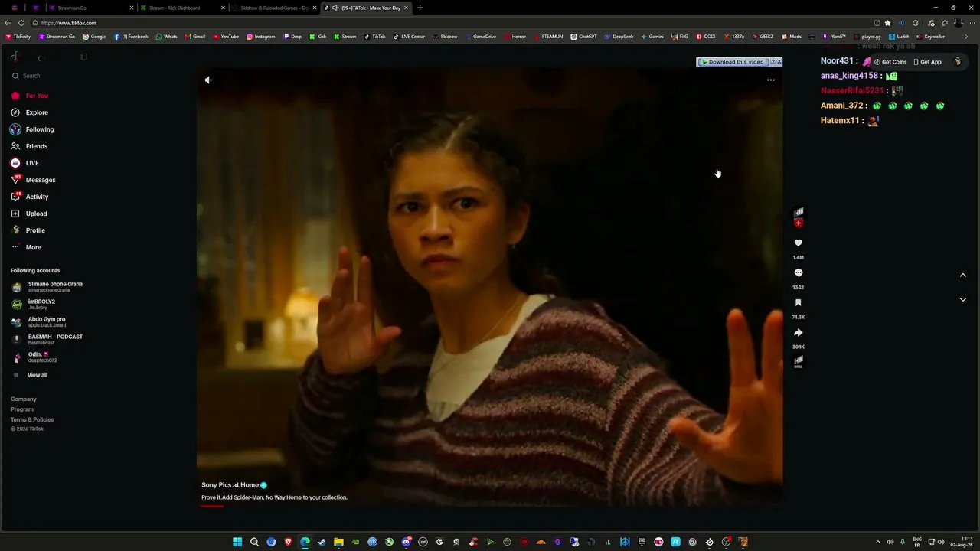This screenshot has width=980, height=551.
Task: Open the Following feed
Action: [33, 129]
